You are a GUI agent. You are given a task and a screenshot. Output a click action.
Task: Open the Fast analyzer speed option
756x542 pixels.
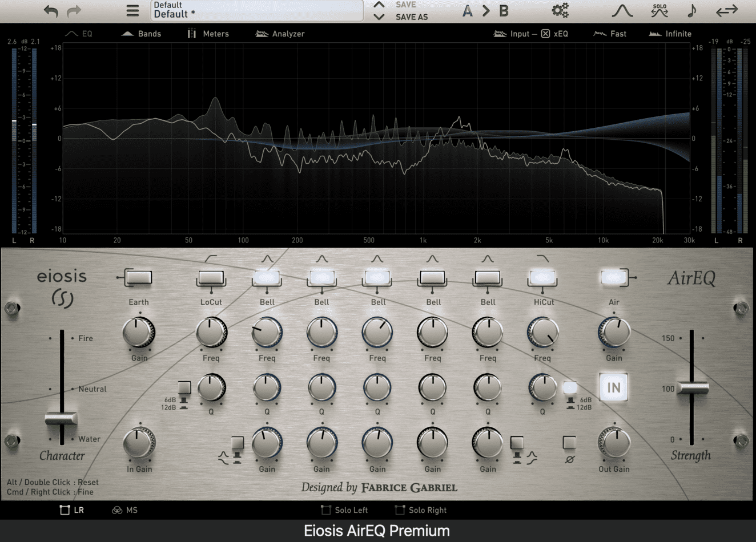(x=610, y=34)
